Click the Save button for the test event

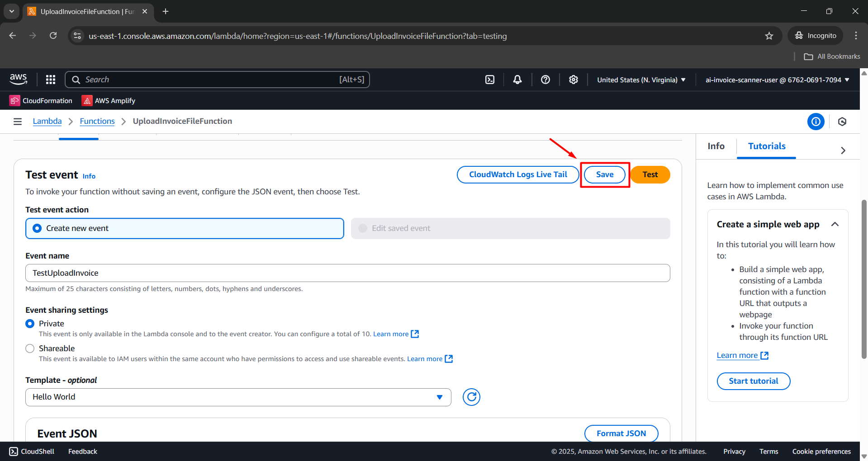point(605,174)
